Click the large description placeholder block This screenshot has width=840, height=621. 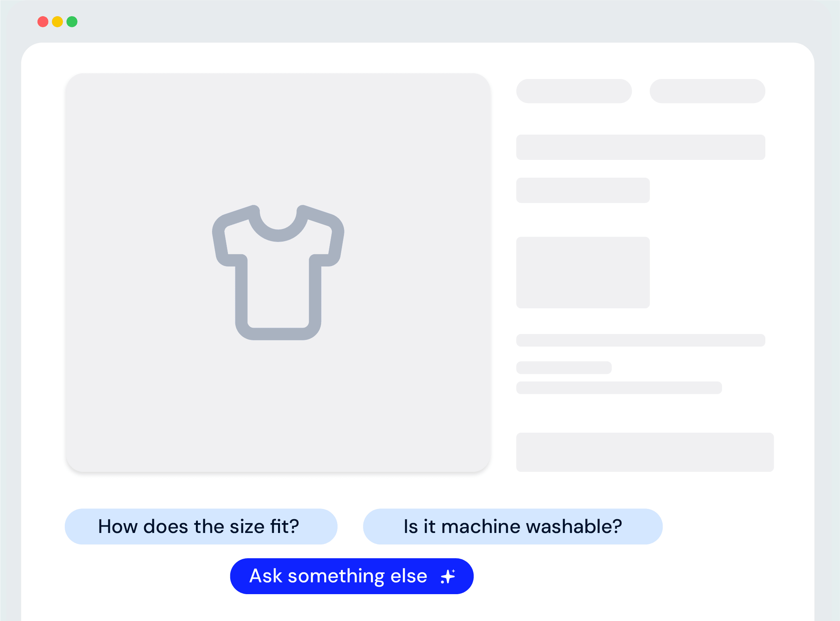click(x=583, y=272)
